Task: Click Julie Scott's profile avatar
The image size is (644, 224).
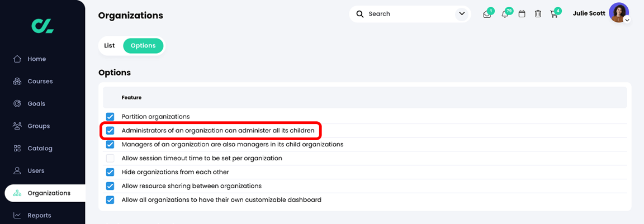Action: (x=618, y=13)
